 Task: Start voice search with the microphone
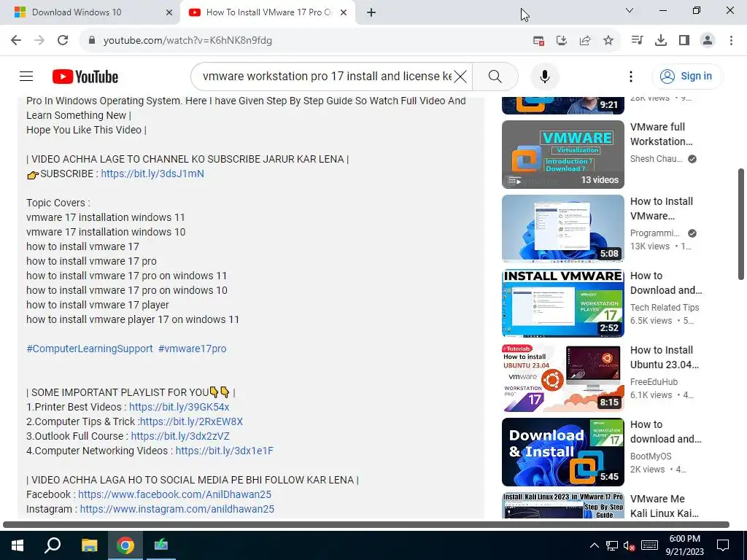[x=544, y=76]
